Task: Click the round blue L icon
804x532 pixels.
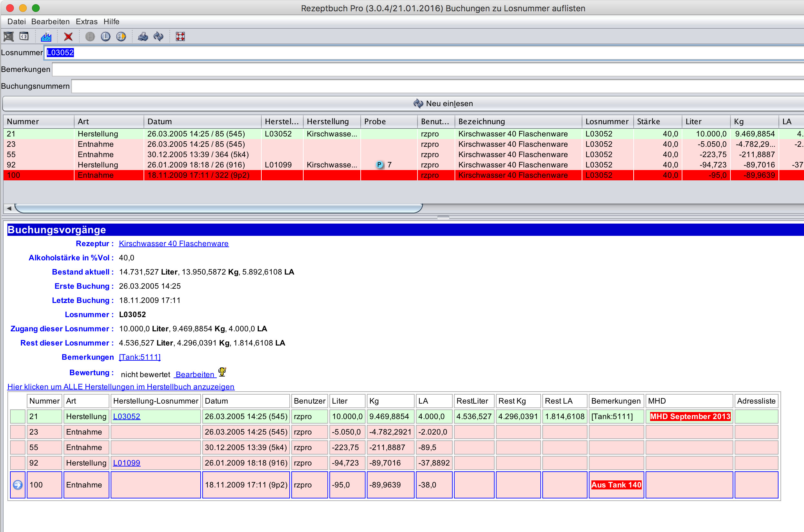Action: (x=106, y=37)
